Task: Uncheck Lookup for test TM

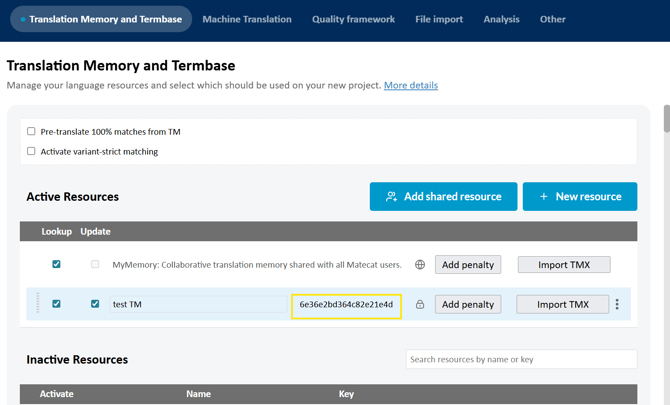Action: (x=56, y=304)
